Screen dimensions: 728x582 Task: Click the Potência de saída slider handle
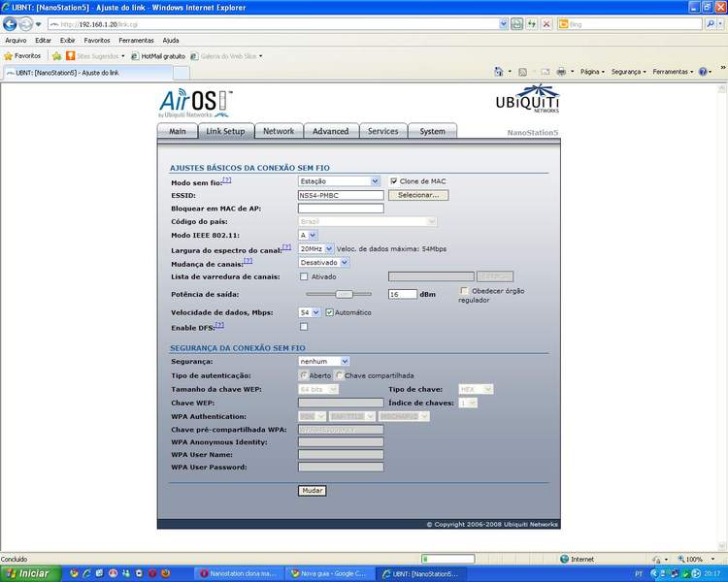(344, 294)
